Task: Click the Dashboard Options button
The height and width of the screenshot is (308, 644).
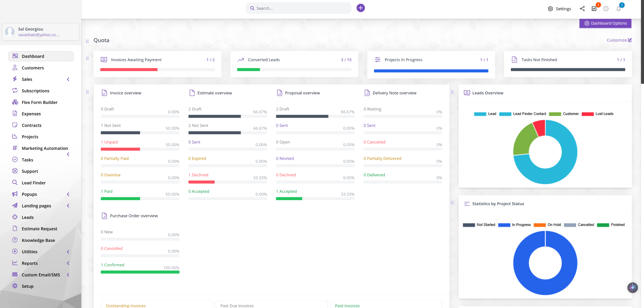Action: click(605, 23)
